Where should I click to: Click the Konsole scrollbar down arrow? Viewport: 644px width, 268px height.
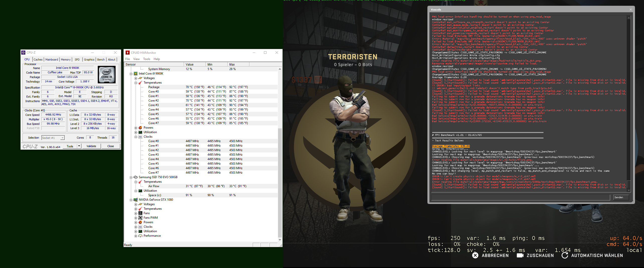point(629,190)
